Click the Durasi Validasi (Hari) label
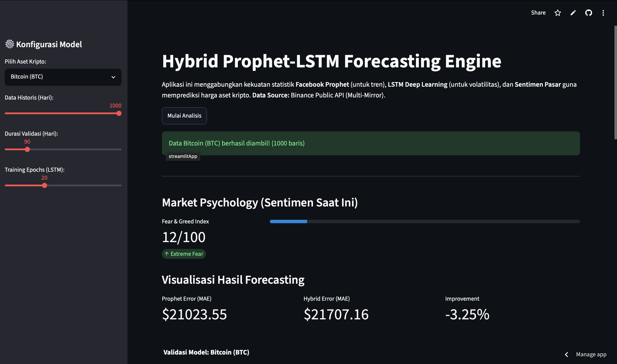This screenshot has width=617, height=364. (31, 134)
